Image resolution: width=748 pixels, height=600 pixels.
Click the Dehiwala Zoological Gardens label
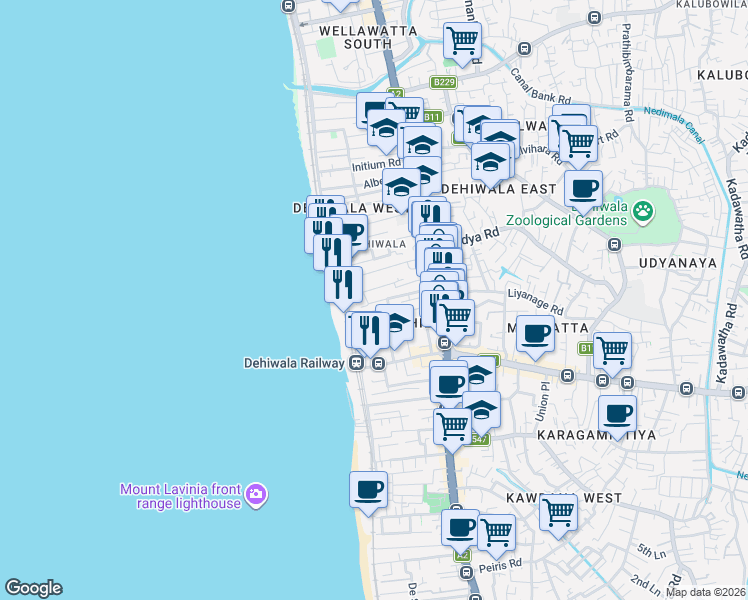[566, 213]
